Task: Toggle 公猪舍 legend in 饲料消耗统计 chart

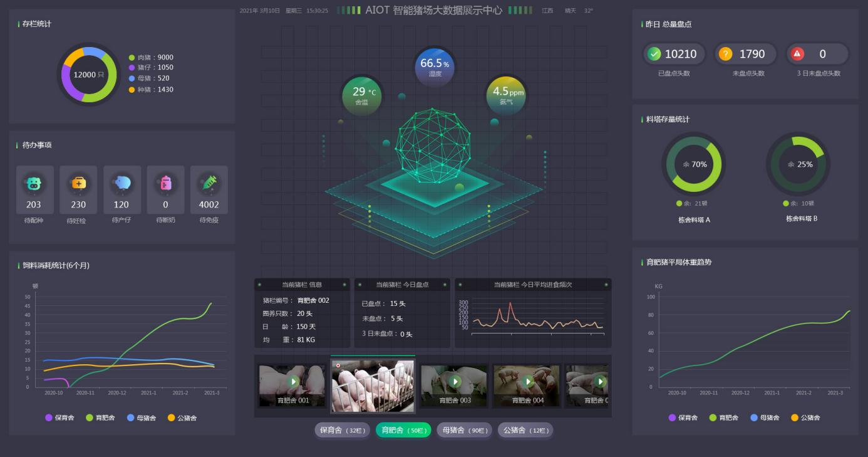Action: (x=182, y=418)
